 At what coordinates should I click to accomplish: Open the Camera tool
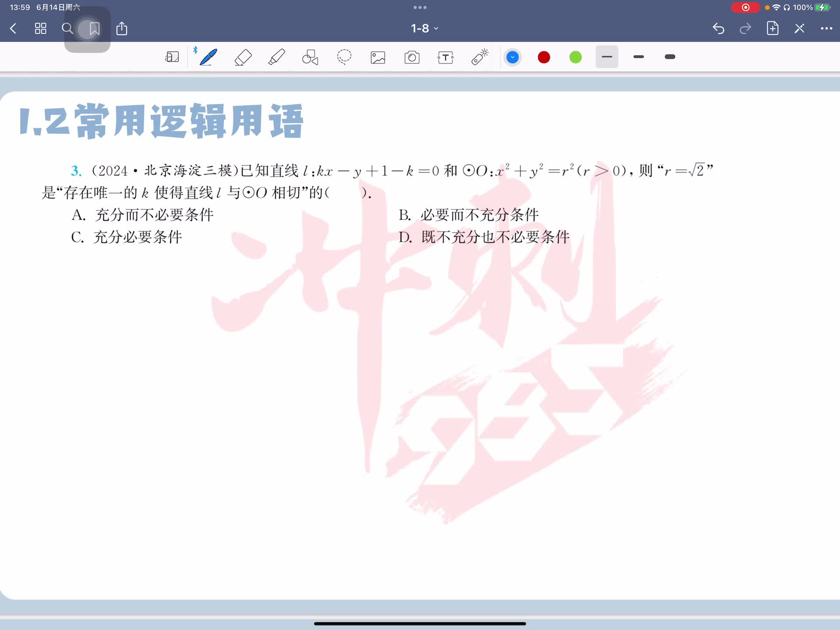pos(412,57)
